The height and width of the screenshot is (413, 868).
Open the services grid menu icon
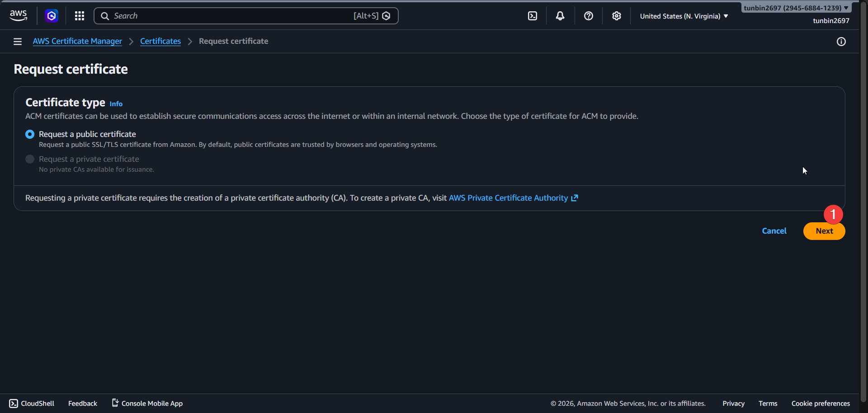click(x=80, y=16)
